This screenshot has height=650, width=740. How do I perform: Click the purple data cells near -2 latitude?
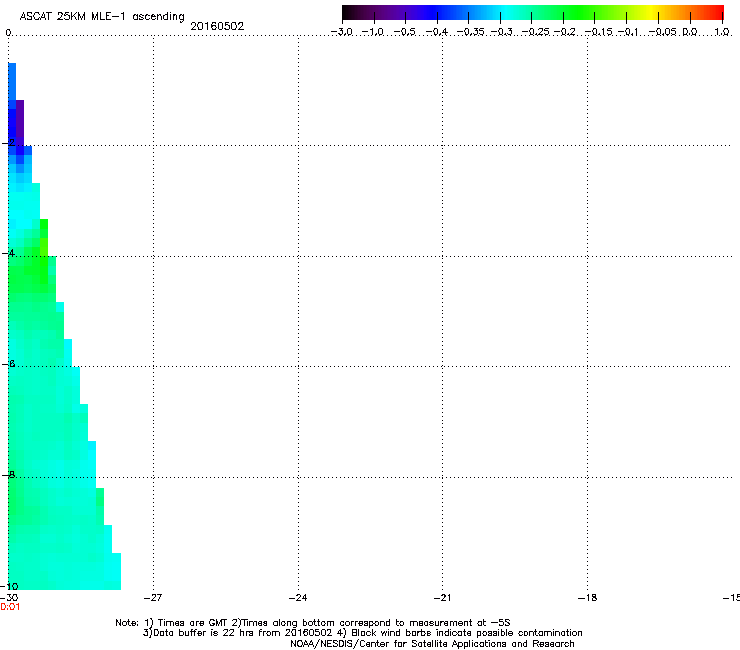pyautogui.click(x=20, y=123)
